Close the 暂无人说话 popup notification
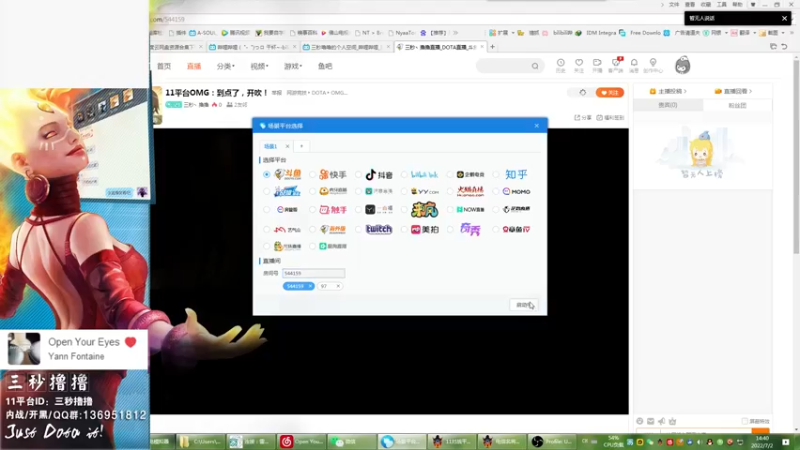800x450 pixels. pyautogui.click(x=784, y=18)
